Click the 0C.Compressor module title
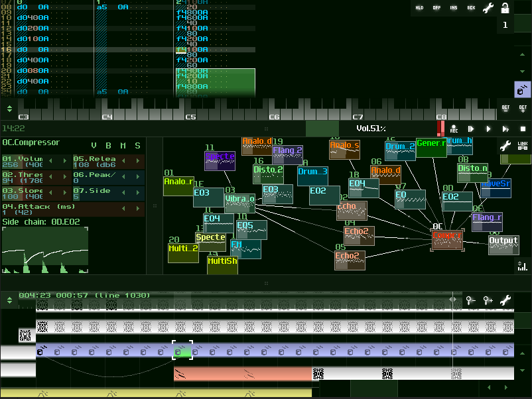Viewport: 532px width, 399px height. click(31, 142)
